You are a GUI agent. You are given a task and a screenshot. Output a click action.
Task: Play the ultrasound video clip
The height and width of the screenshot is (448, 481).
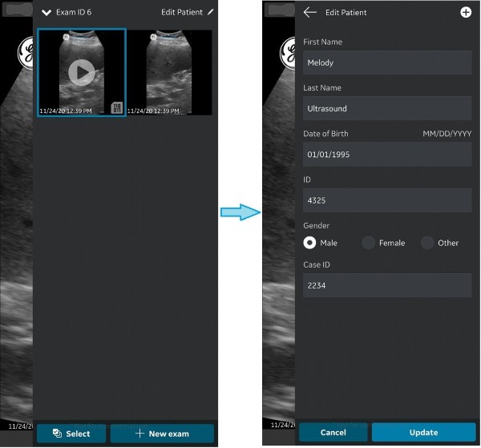coord(81,73)
